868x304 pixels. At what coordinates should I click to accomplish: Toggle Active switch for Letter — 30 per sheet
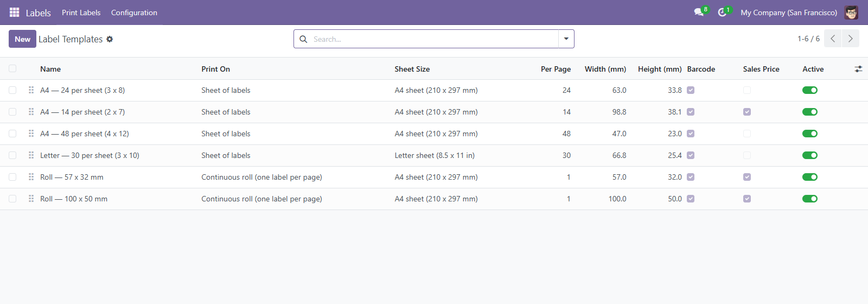point(810,155)
